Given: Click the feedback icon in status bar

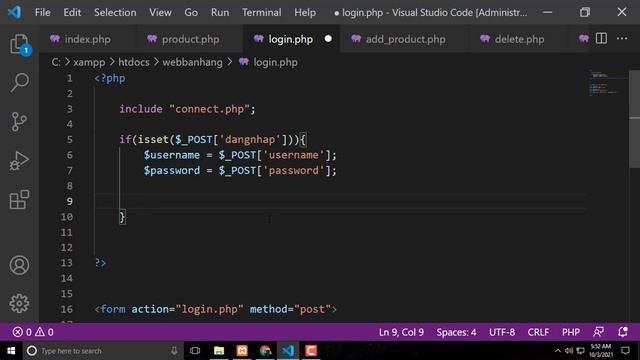Looking at the screenshot, I should pos(598,332).
